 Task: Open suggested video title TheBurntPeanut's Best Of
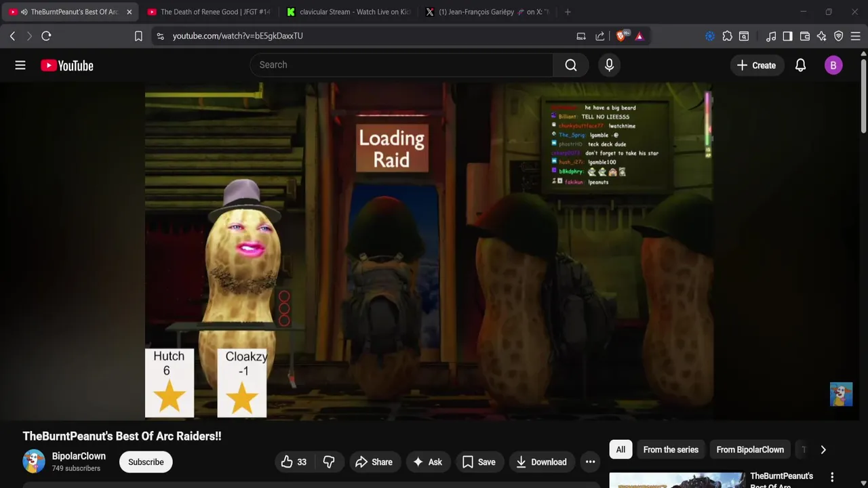click(781, 481)
